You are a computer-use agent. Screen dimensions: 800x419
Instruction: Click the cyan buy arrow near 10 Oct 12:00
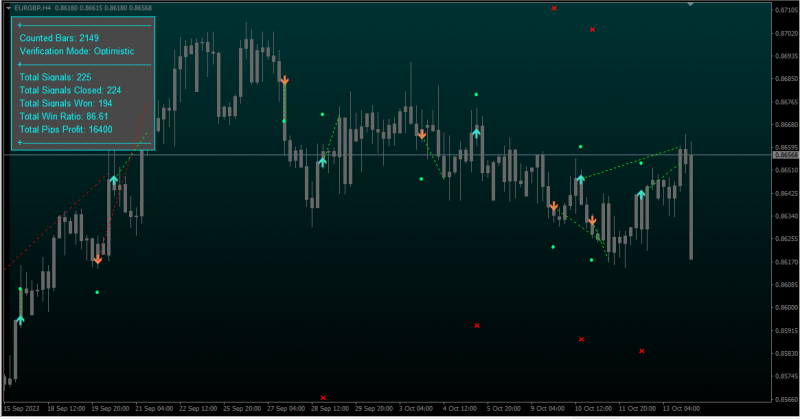click(581, 179)
